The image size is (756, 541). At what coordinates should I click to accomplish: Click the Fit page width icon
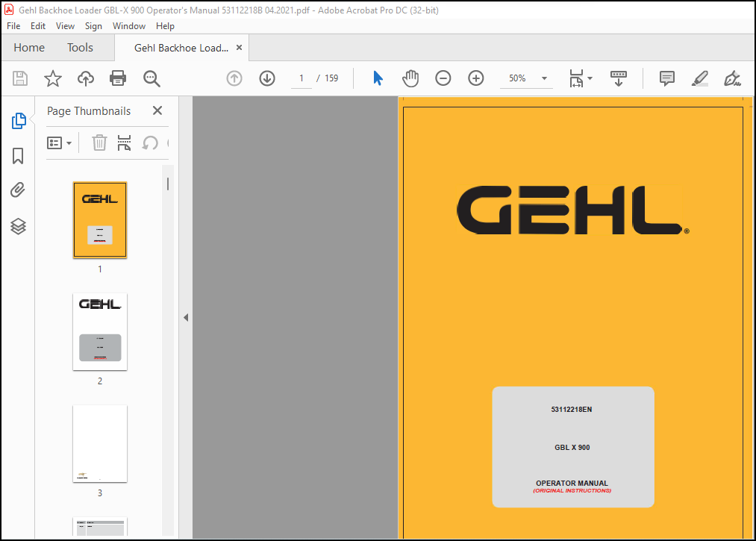[x=576, y=78]
